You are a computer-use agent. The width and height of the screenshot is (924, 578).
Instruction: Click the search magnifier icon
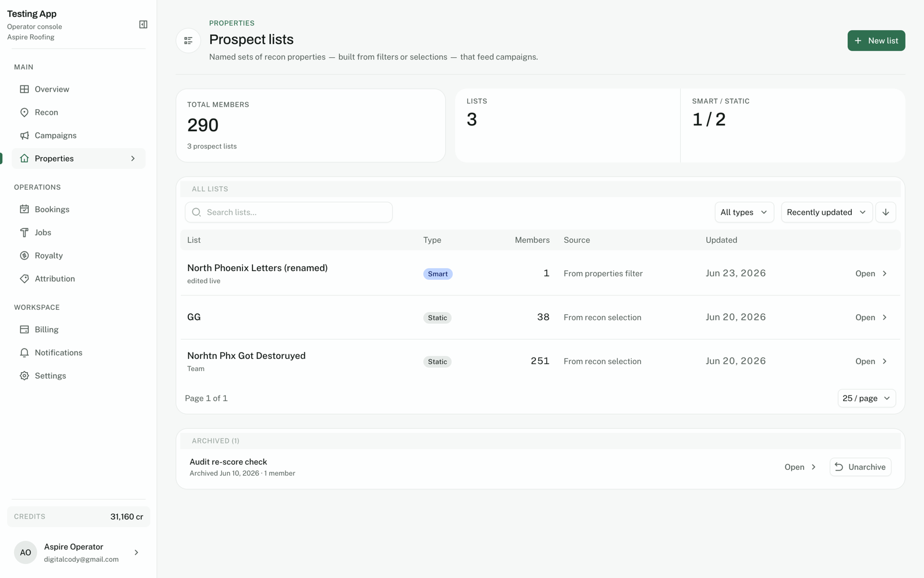click(x=196, y=212)
